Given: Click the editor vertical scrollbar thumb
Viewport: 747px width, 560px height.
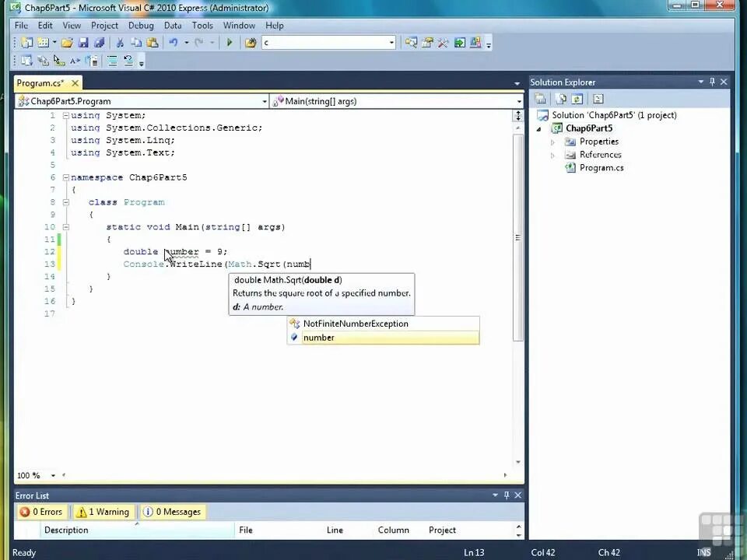Looking at the screenshot, I should (518, 238).
